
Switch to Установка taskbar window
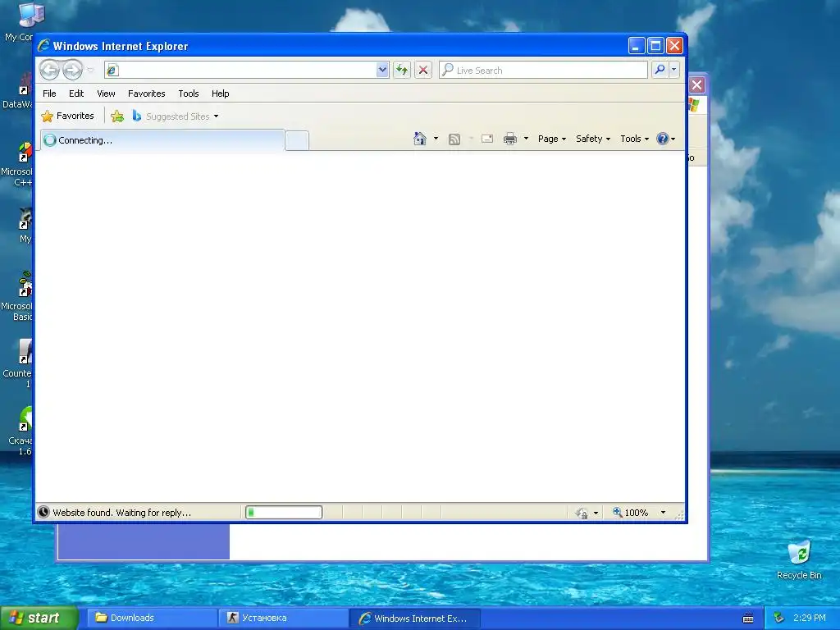point(282,618)
